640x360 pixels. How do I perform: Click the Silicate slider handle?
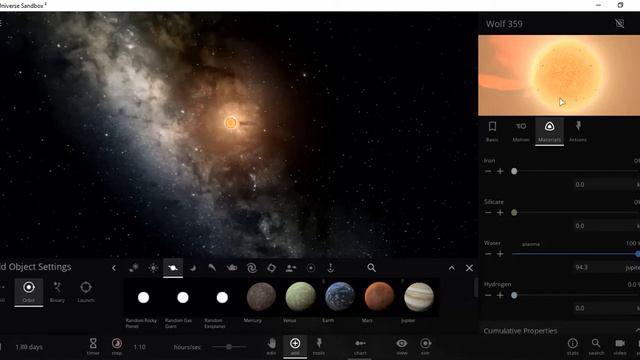tap(514, 213)
